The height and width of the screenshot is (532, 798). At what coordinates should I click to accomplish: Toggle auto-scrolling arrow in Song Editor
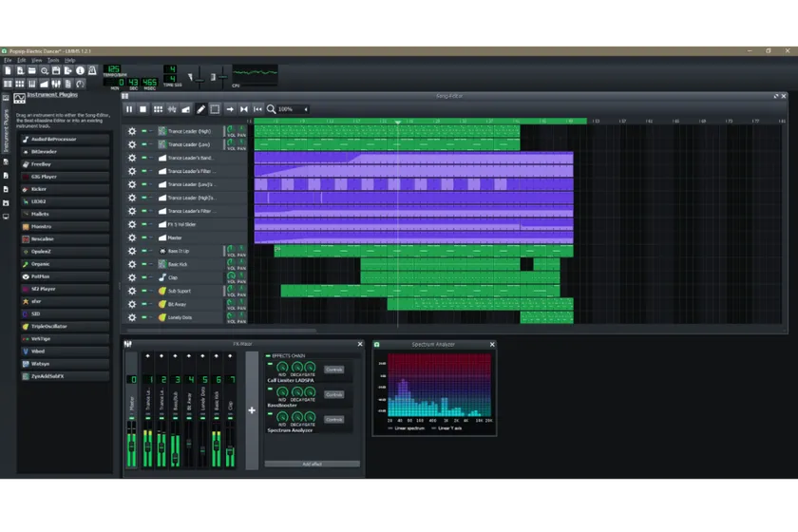pyautogui.click(x=230, y=109)
